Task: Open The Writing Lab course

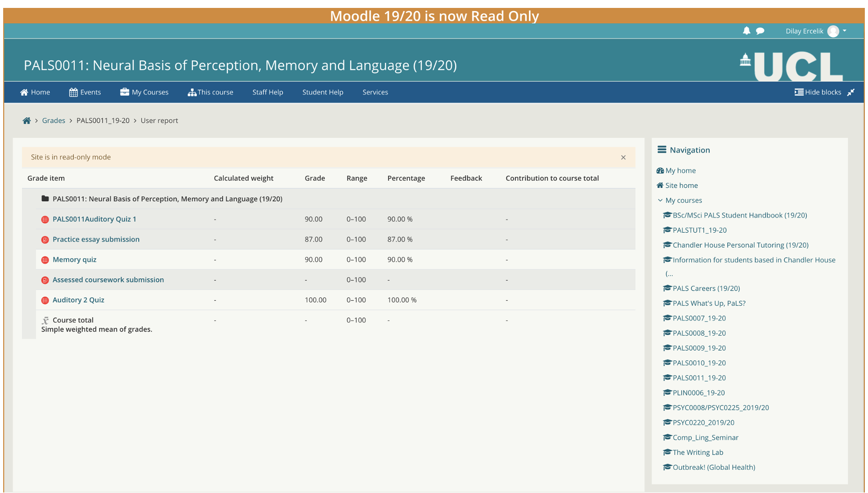Action: 698,452
